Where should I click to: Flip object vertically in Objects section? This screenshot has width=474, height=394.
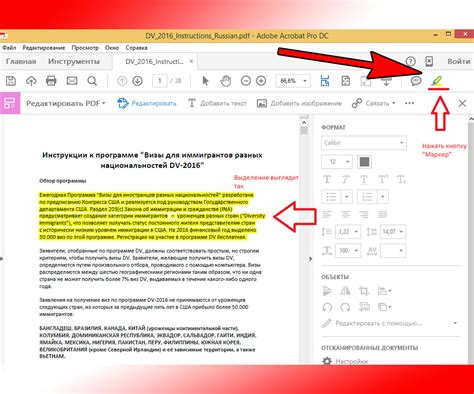[327, 291]
